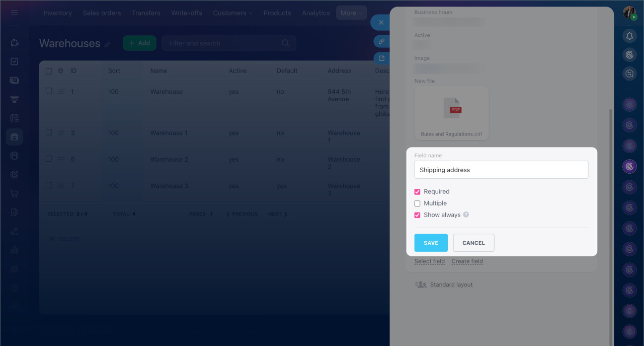
Task: Open the Customers dropdown menu
Action: coord(232,13)
